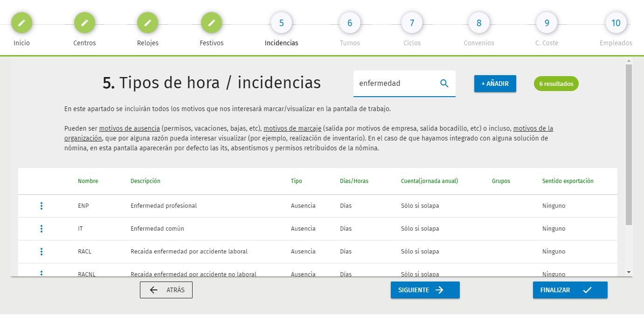This screenshot has width=644, height=324.
Task: Sort by Descripción column header
Action: pyautogui.click(x=145, y=181)
